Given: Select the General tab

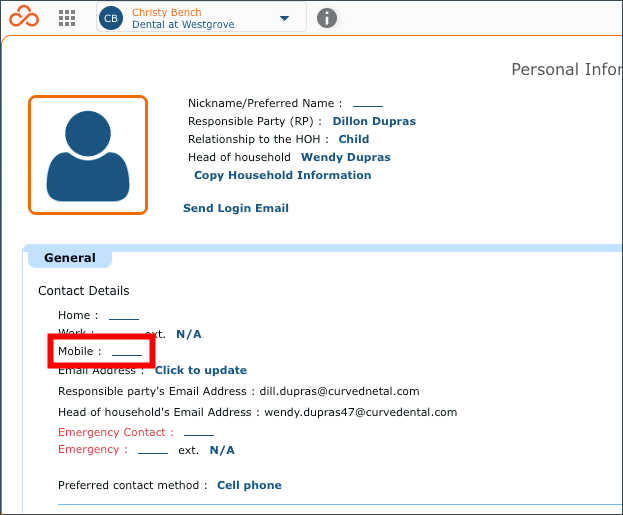Looking at the screenshot, I should [70, 258].
